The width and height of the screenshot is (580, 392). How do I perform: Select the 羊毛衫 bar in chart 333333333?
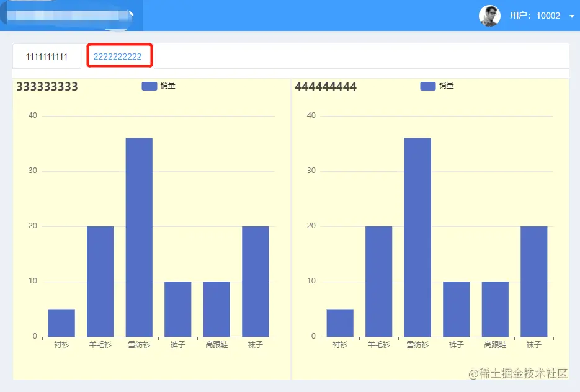click(100, 282)
